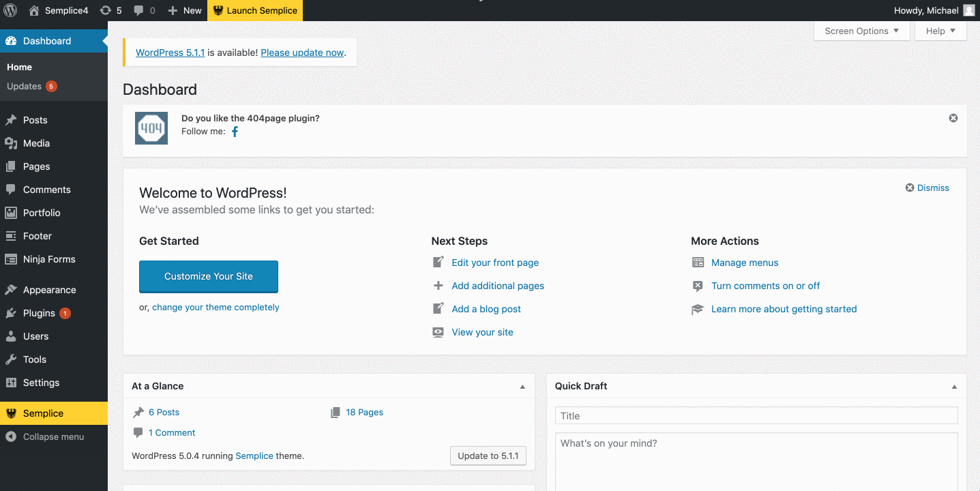This screenshot has width=980, height=491.
Task: Open the Plugins menu icon
Action: [11, 313]
